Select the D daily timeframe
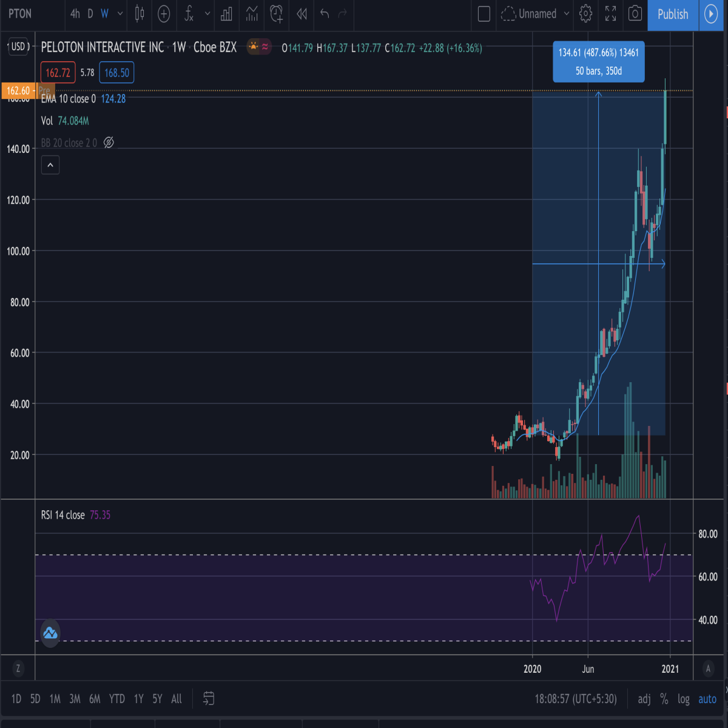 90,13
